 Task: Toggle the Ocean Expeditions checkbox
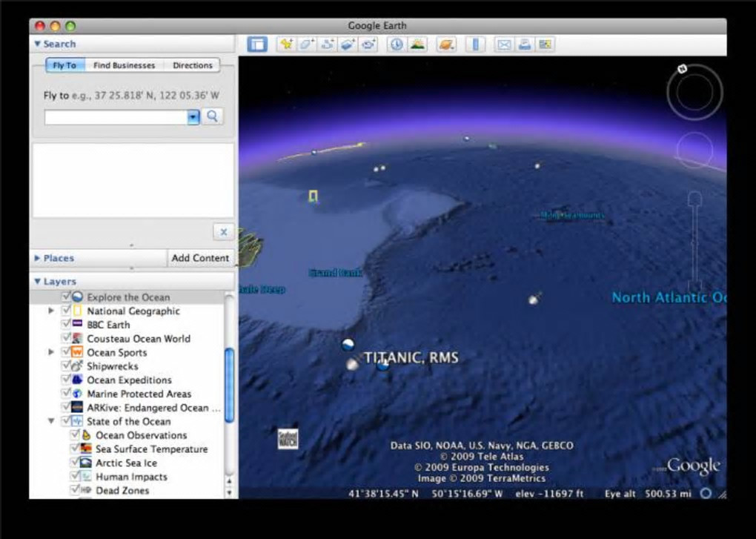click(x=67, y=380)
